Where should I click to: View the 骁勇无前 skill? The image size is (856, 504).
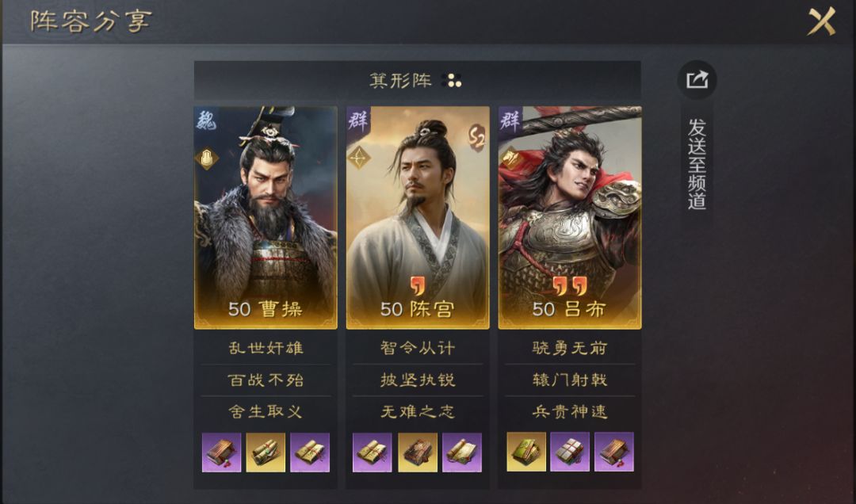pyautogui.click(x=570, y=348)
